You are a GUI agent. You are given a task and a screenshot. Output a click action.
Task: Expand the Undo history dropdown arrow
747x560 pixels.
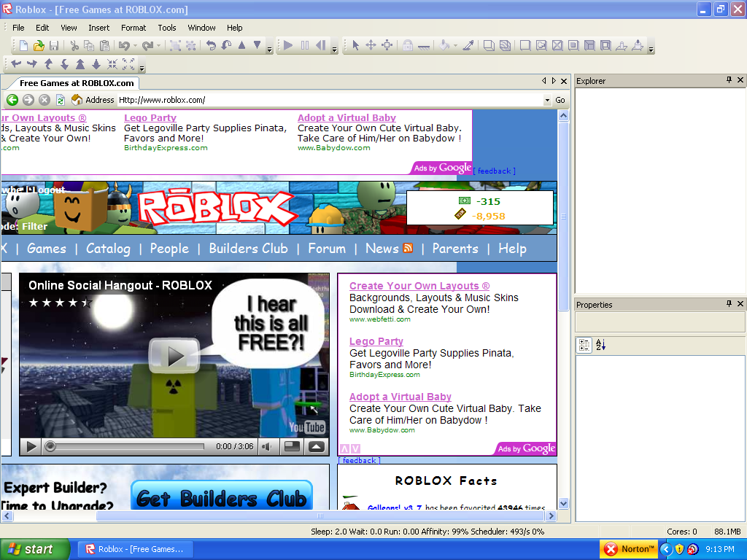135,46
